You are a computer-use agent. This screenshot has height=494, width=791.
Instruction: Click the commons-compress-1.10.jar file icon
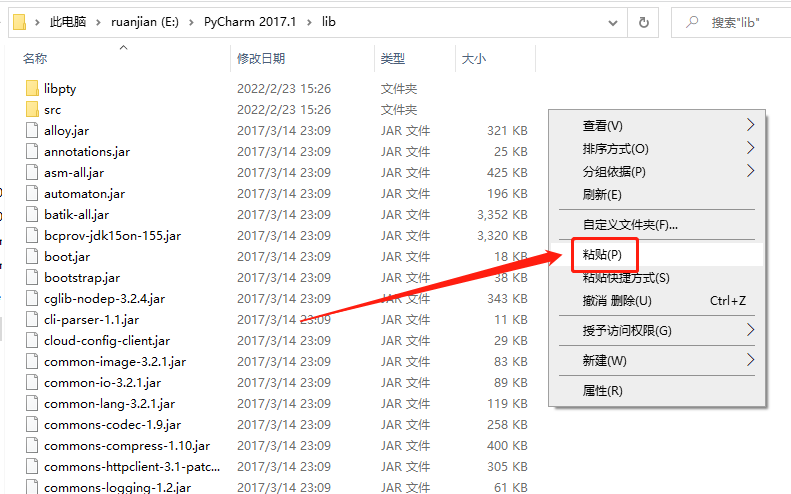point(32,446)
